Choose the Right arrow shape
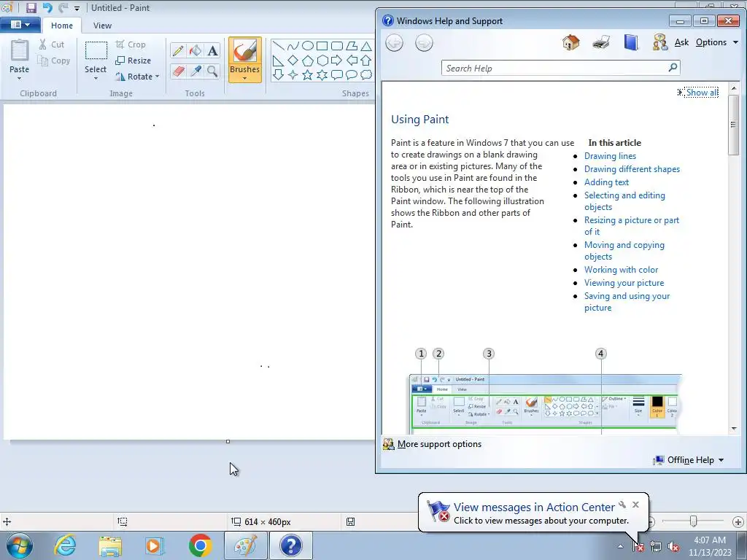This screenshot has height=560, width=747. tap(337, 61)
